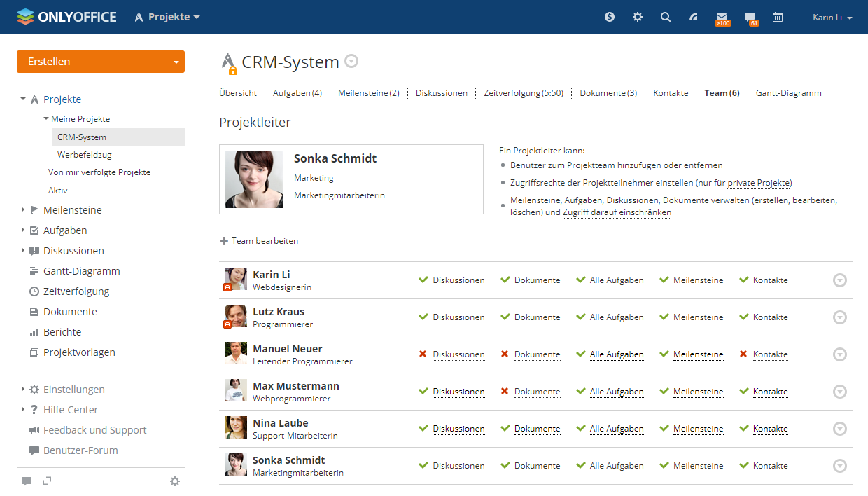The width and height of the screenshot is (868, 496).
Task: Select Werbefeldzug project in sidebar
Action: pos(84,155)
